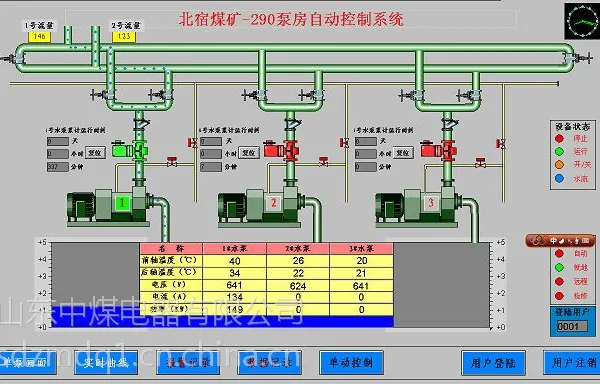Click red side valve right of pump 2 timer
The width and height of the screenshot is (600, 384).
tap(344, 143)
